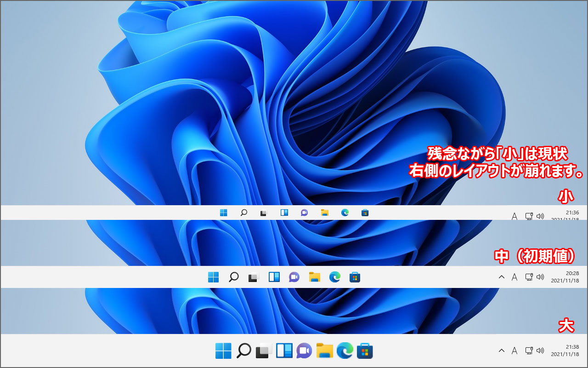Open network status on the 20:28 taskbar
The width and height of the screenshot is (588, 368).
pyautogui.click(x=529, y=277)
